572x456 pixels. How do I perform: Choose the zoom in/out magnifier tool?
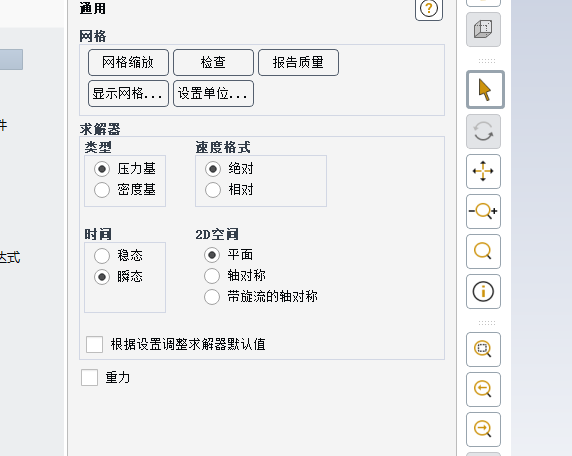[483, 211]
